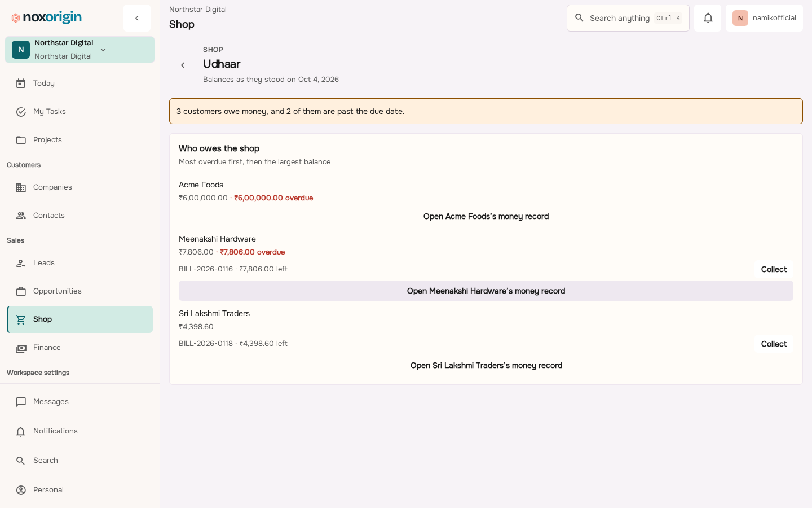Click the Opportunities briefcase icon
Image resolution: width=812 pixels, height=508 pixels.
point(21,291)
